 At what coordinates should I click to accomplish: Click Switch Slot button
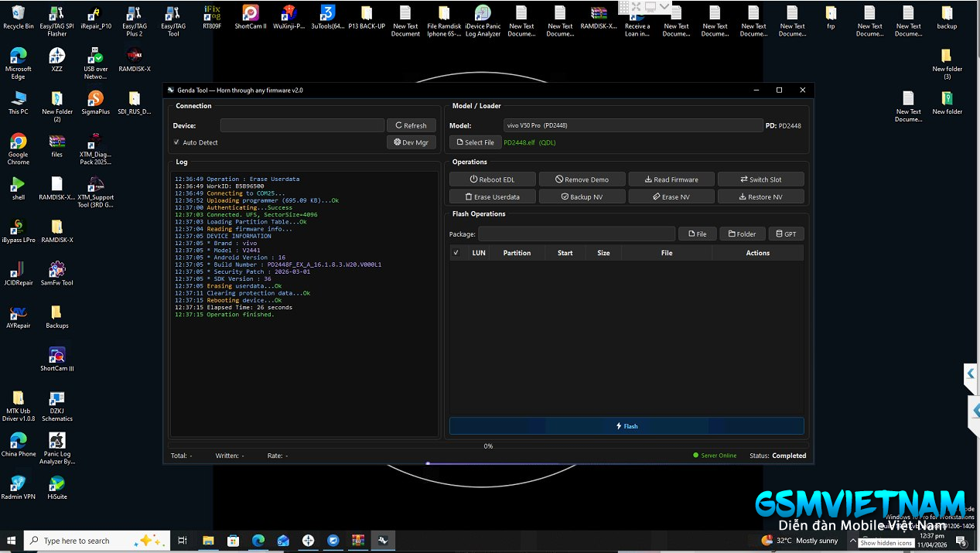click(761, 179)
